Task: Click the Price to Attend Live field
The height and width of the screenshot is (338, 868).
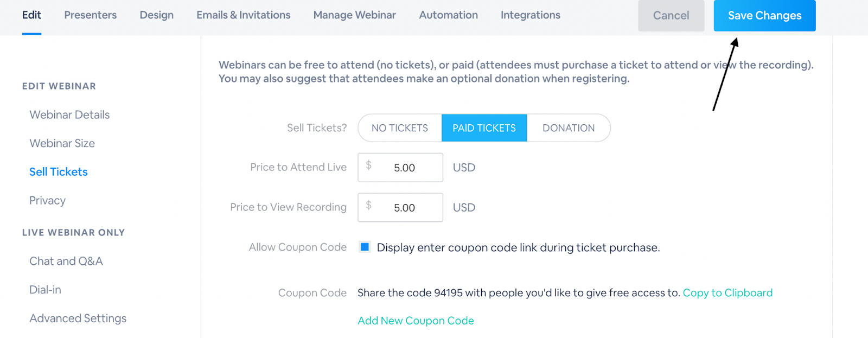Action: pos(404,168)
